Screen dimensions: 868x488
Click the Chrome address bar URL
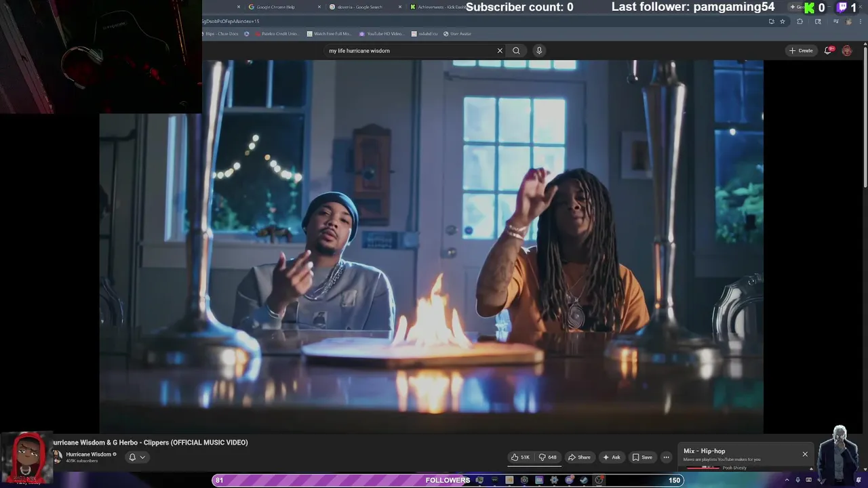pos(231,22)
